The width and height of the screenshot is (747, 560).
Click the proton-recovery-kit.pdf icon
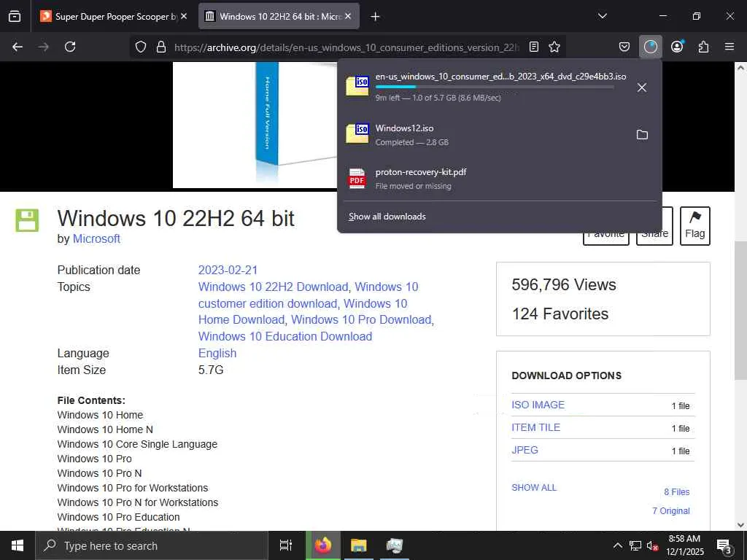[357, 179]
